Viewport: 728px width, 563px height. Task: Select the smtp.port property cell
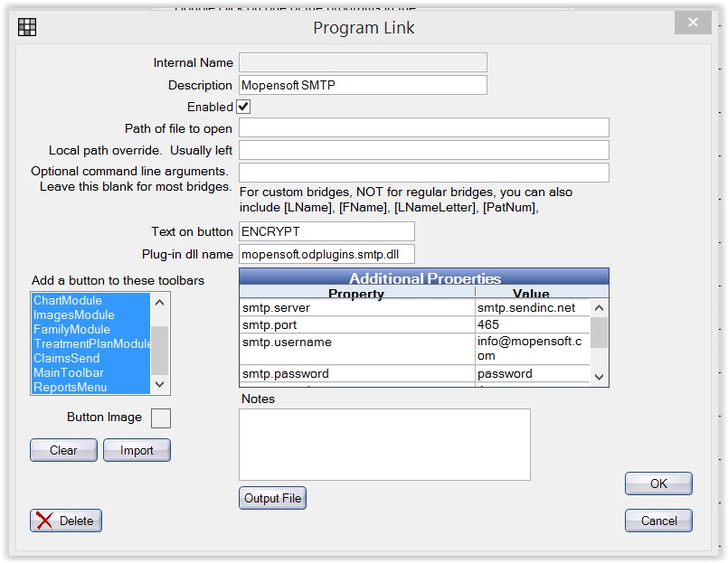(357, 325)
